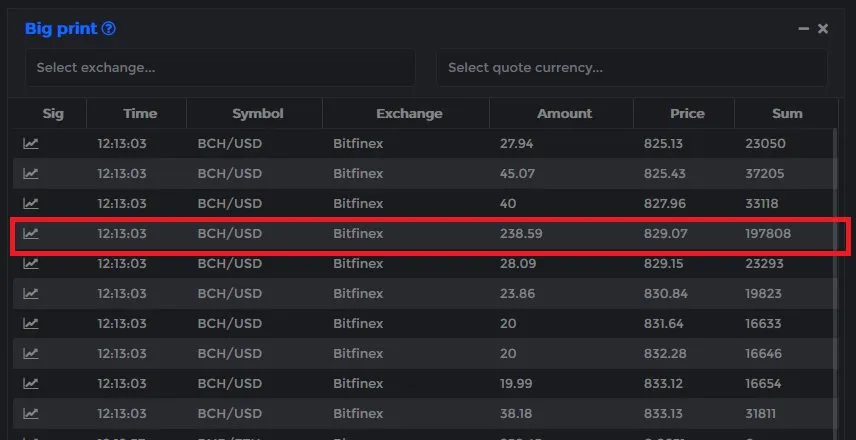Select the price 827.96
The width and height of the screenshot is (856, 440).
coord(664,204)
